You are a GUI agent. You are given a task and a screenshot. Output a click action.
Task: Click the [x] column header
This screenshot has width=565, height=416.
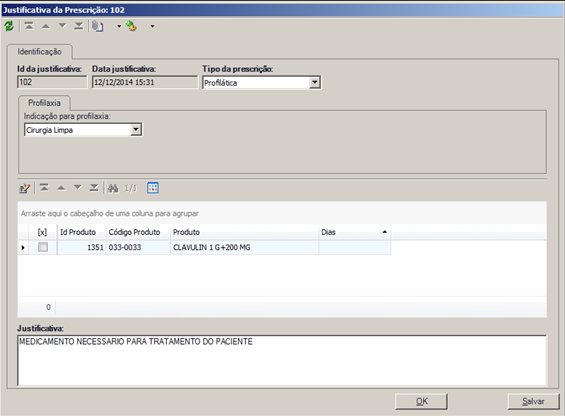click(x=43, y=232)
